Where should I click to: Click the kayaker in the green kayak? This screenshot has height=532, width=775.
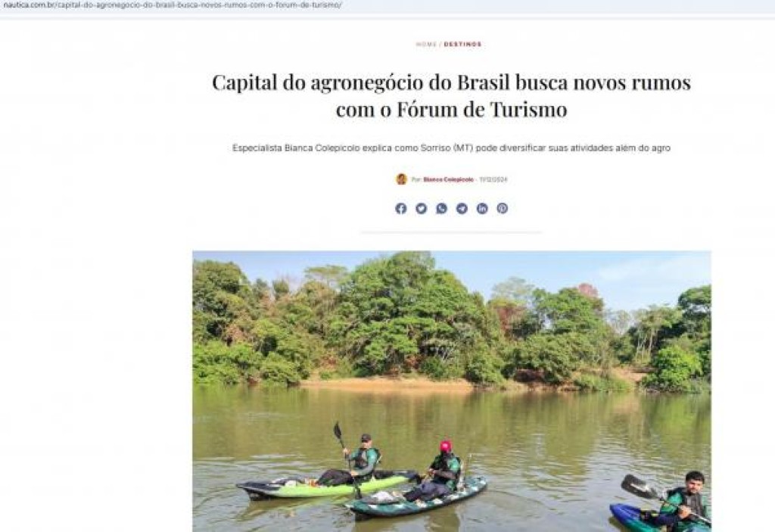(362, 460)
